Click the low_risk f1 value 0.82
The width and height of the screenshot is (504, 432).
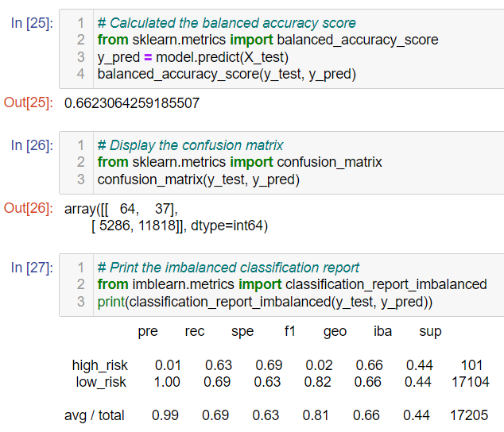(x=317, y=382)
